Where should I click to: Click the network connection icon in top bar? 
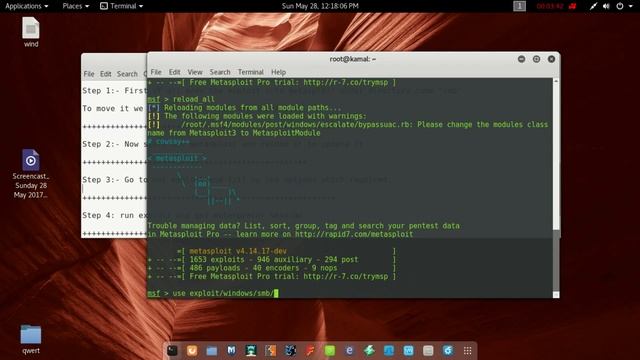(x=593, y=6)
